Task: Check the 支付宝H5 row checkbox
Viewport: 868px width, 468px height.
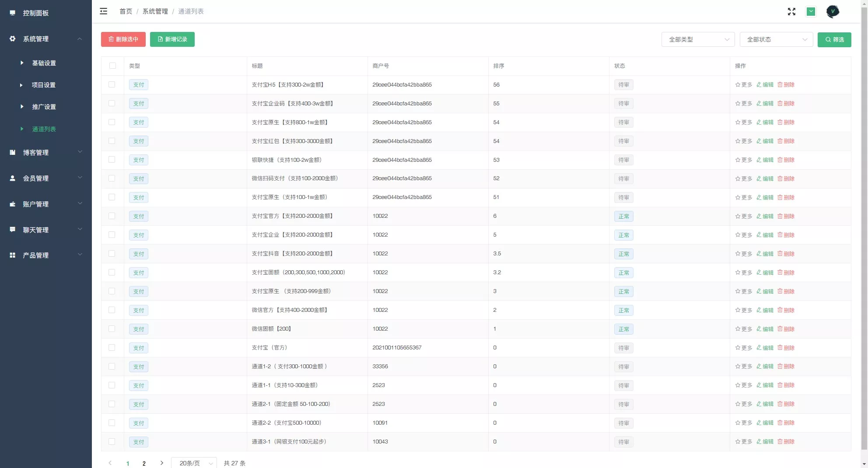Action: [x=112, y=84]
